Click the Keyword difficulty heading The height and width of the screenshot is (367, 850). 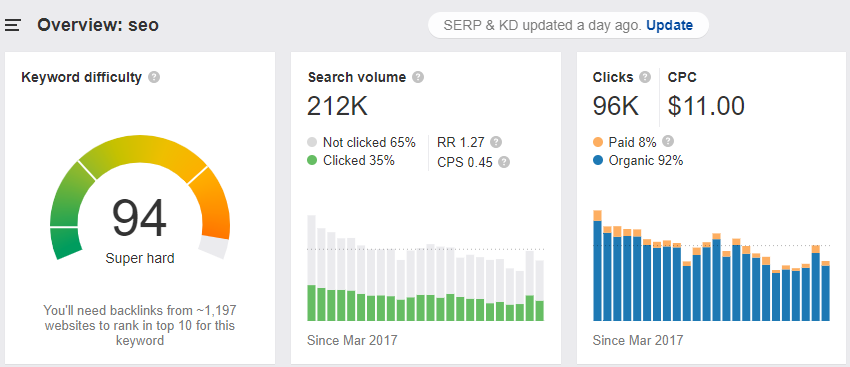(x=81, y=78)
